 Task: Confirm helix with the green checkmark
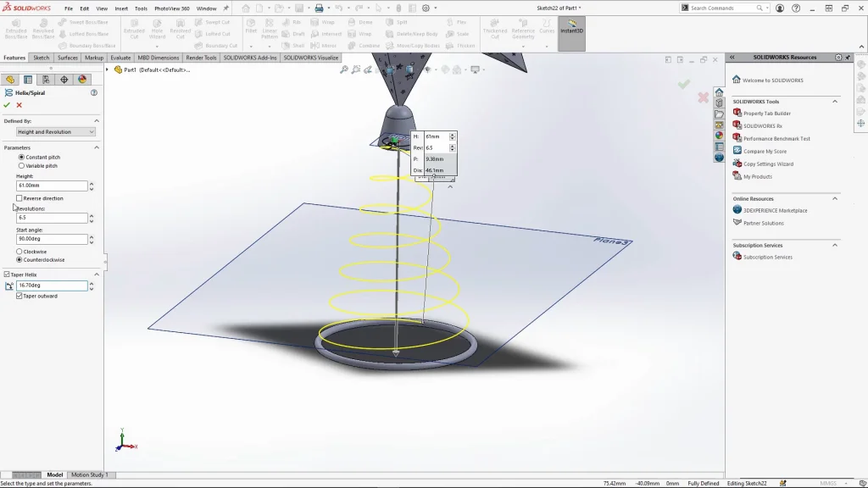[x=7, y=105]
